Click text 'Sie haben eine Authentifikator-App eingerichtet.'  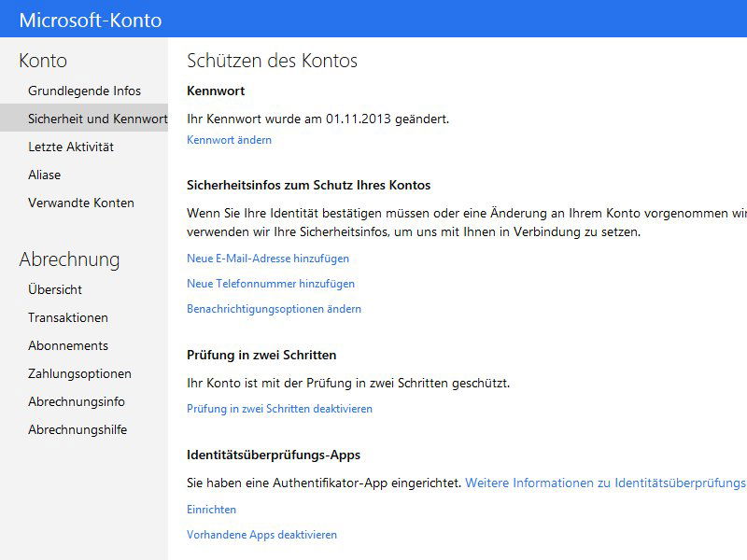(x=324, y=483)
